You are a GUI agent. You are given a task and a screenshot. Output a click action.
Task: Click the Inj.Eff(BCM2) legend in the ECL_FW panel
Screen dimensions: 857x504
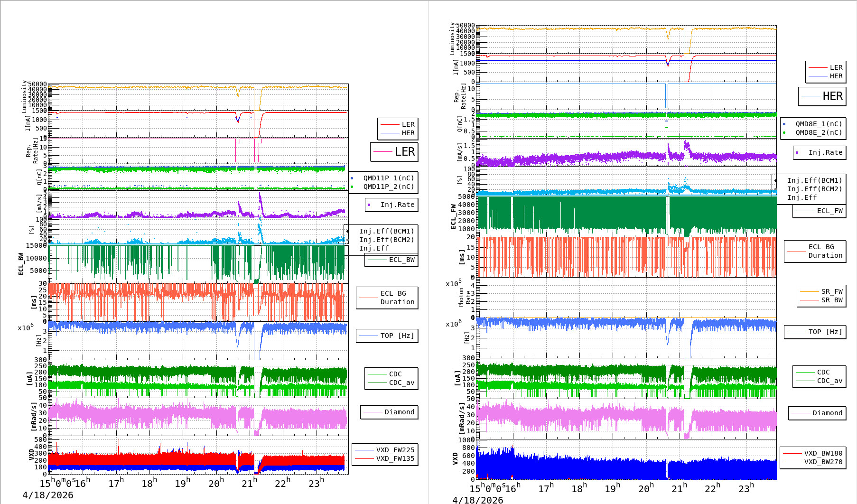[x=814, y=189]
